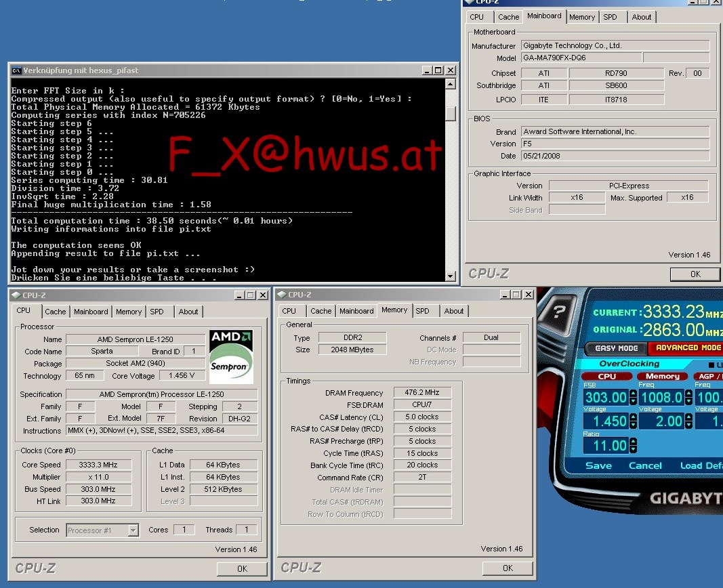Image resolution: width=723 pixels, height=588 pixels.
Task: Open SPD tab in CPU-Z Memory window
Action: click(x=422, y=311)
